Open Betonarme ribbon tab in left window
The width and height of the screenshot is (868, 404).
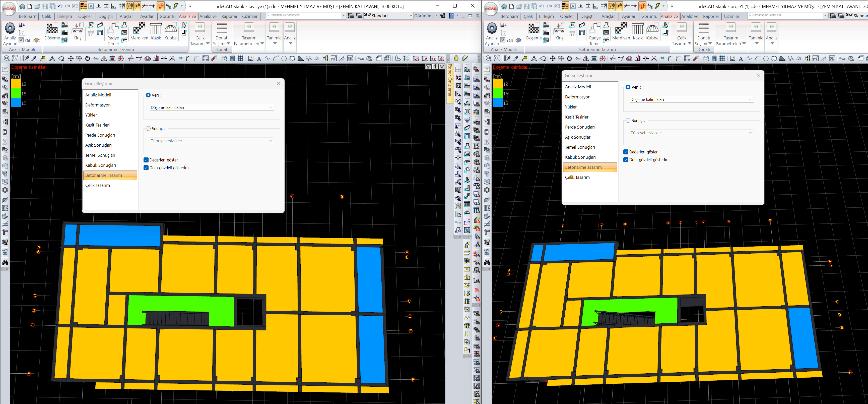(x=28, y=16)
